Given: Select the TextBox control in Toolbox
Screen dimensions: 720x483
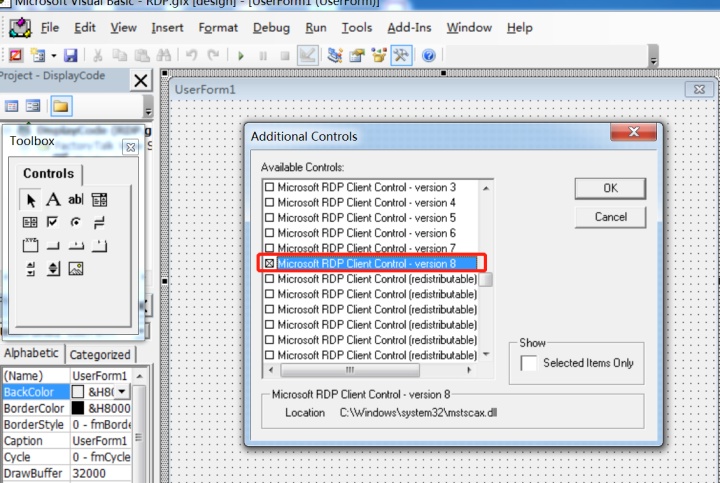Looking at the screenshot, I should coord(76,200).
